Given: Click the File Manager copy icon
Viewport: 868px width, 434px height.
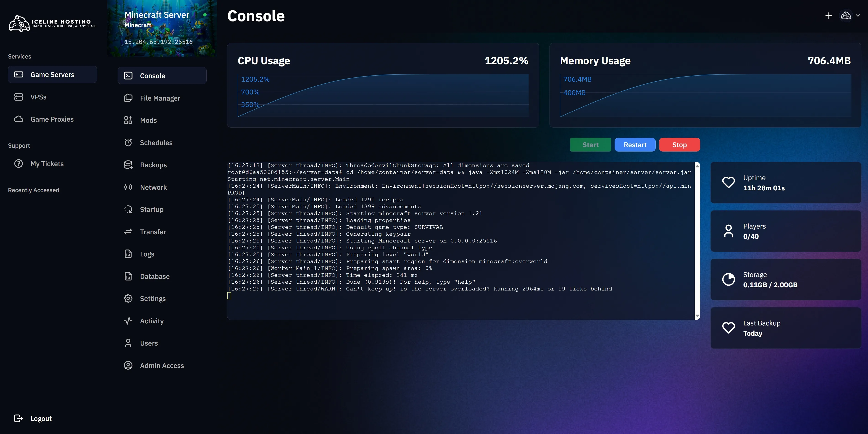Looking at the screenshot, I should (128, 98).
